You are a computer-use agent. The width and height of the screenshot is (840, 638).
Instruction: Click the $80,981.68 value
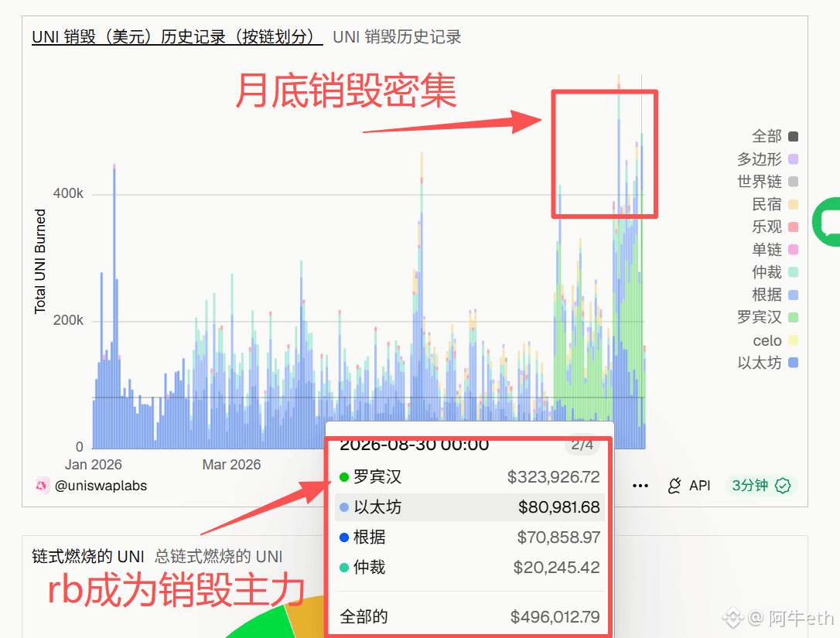pyautogui.click(x=558, y=507)
